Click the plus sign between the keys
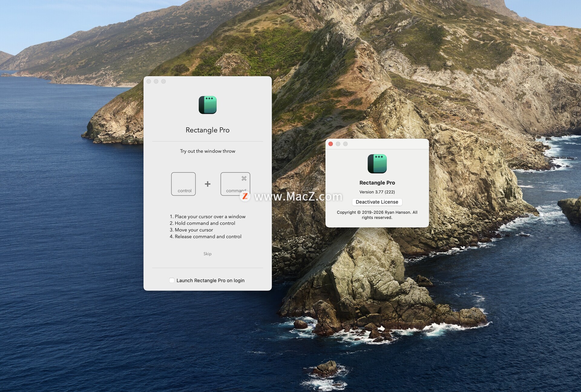 point(208,184)
